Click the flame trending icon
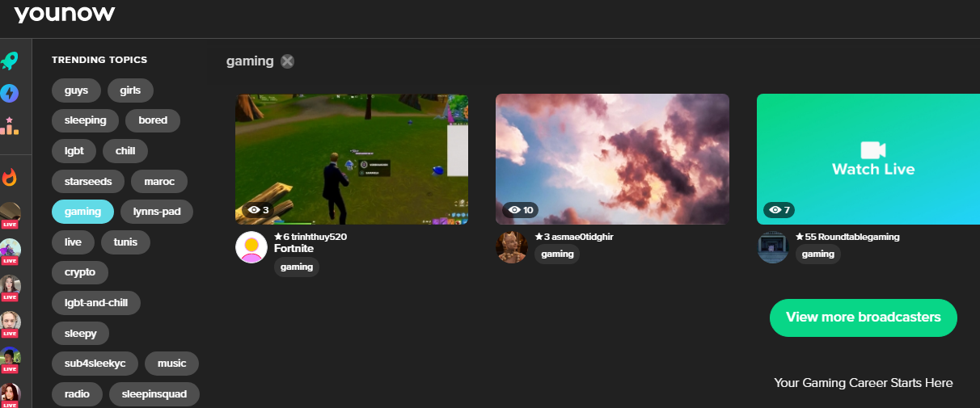 click(10, 178)
